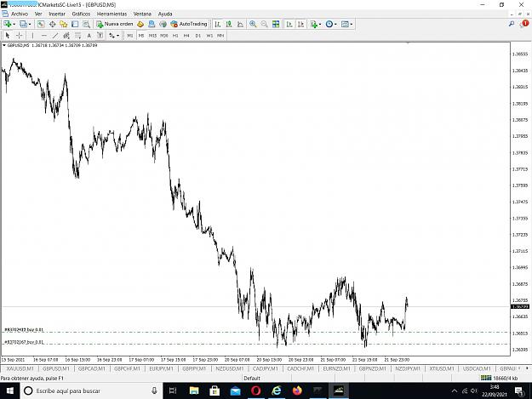Open the Ayuda menu

click(165, 14)
